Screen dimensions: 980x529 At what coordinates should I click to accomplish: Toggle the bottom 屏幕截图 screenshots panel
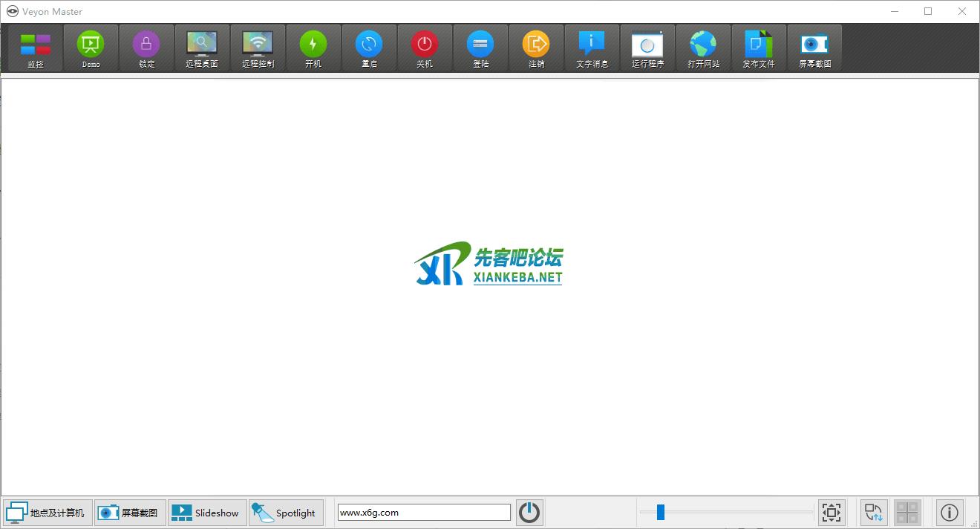pos(130,513)
